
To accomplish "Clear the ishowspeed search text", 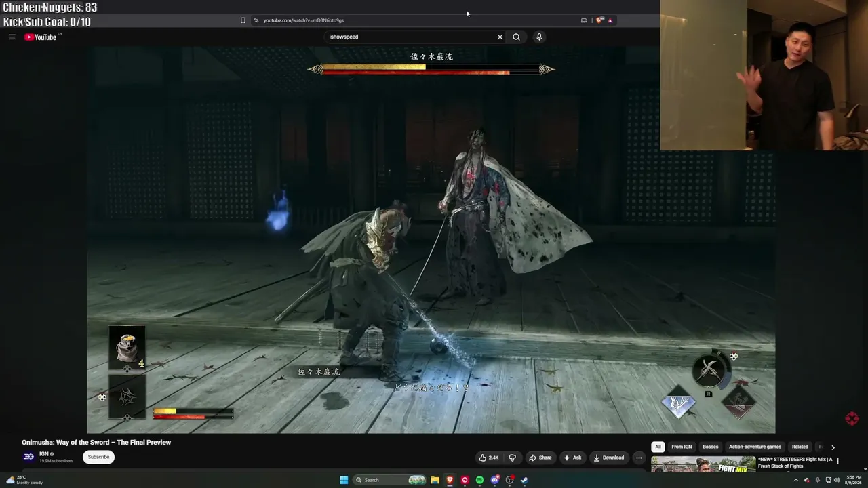I will pos(500,37).
